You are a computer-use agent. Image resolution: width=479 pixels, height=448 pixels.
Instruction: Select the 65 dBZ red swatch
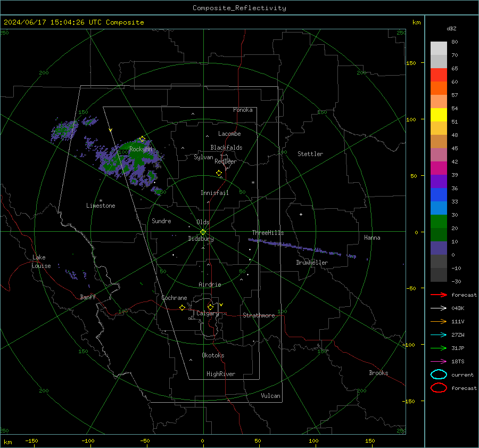click(x=439, y=75)
